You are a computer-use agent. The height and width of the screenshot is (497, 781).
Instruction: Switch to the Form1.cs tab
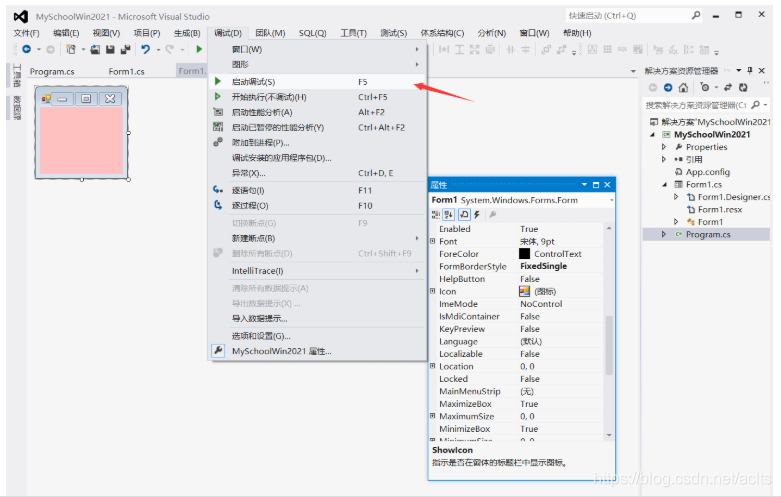coord(127,71)
